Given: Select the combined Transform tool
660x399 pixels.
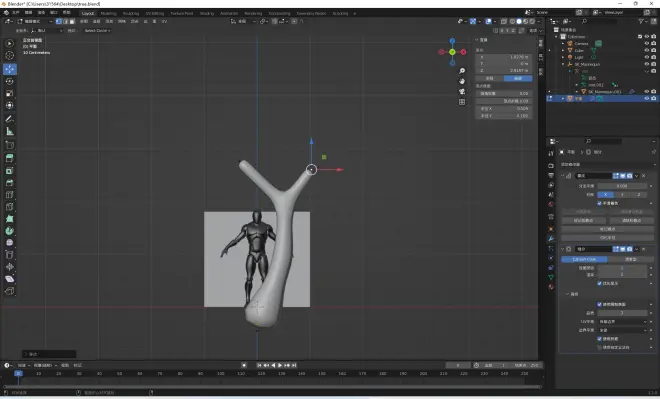Looking at the screenshot, I should [9, 106].
